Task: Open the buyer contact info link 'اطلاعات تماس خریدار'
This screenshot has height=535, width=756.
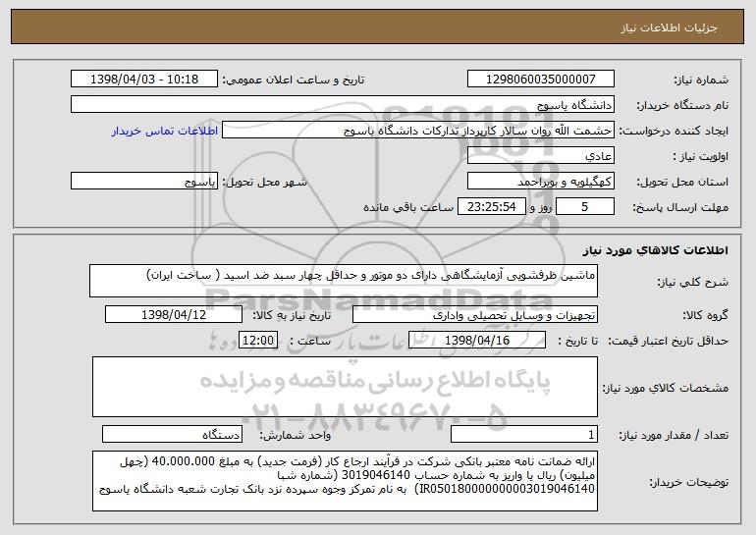Action: [x=164, y=132]
